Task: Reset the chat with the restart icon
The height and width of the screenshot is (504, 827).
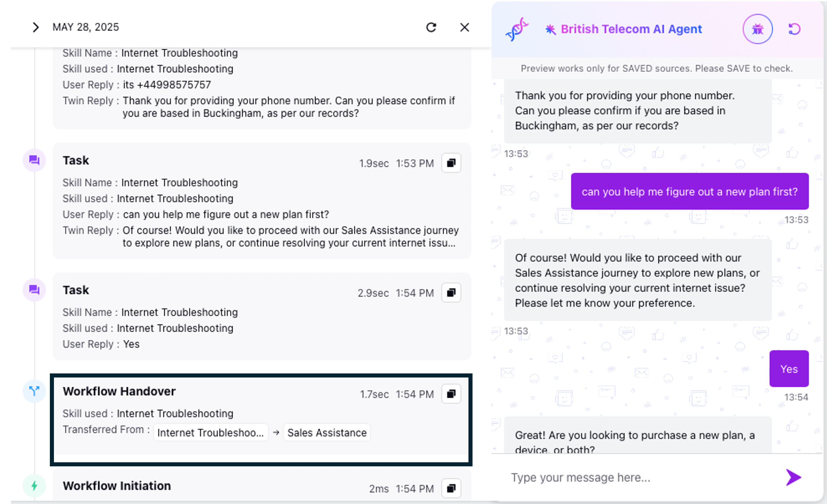Action: [x=794, y=29]
